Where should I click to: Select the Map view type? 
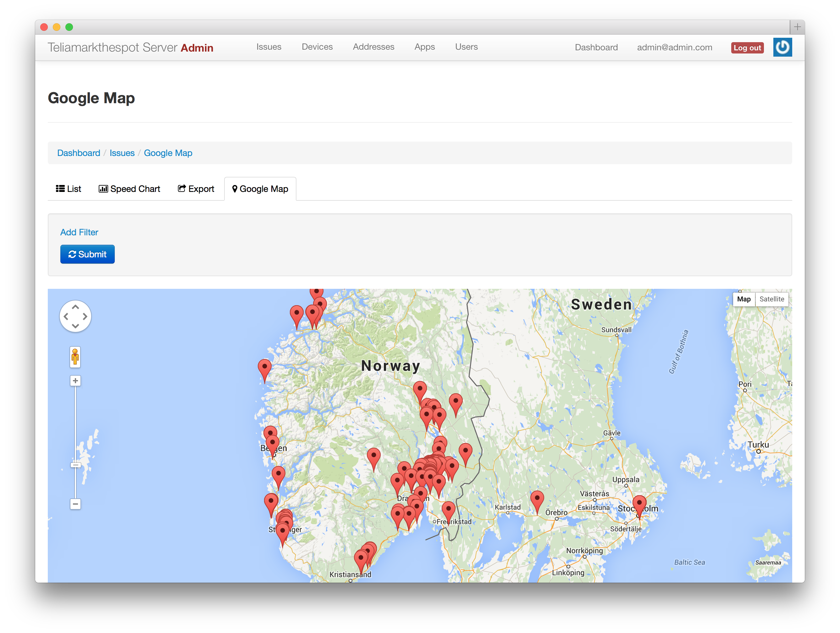click(x=743, y=299)
